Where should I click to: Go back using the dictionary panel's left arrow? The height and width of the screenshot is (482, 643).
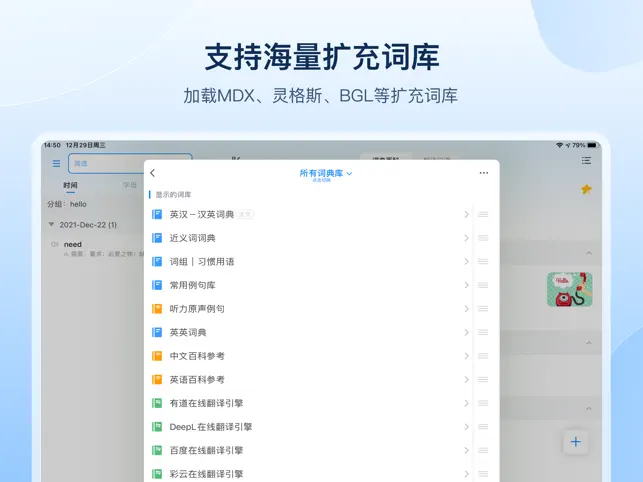153,173
